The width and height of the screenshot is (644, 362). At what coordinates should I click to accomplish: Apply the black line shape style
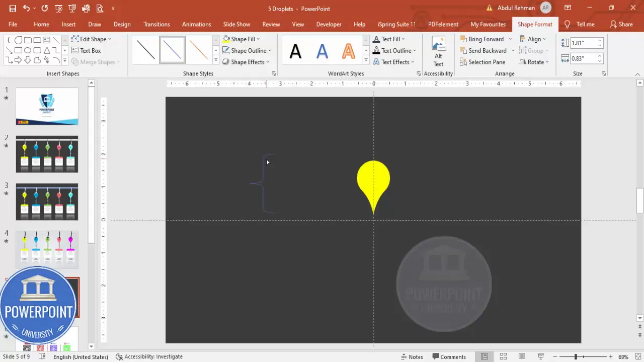[x=146, y=50]
